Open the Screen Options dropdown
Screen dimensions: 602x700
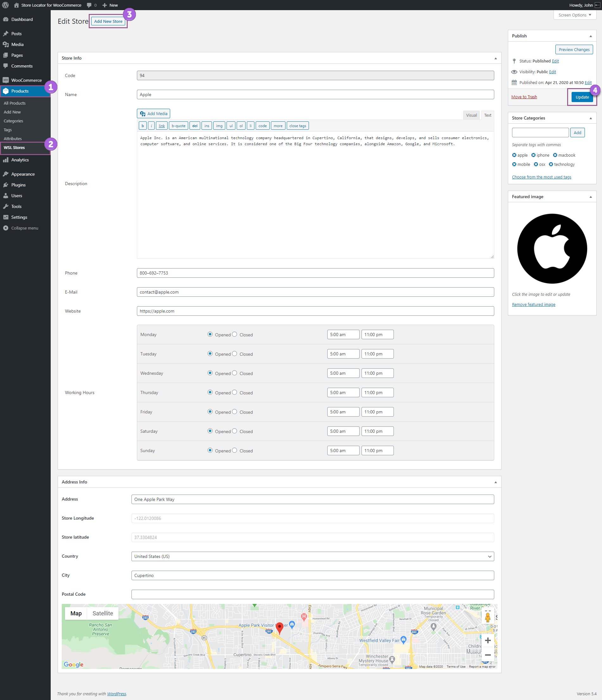(574, 15)
